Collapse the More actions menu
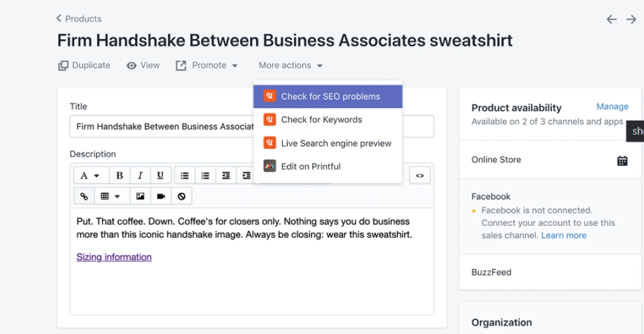Viewport: 644px width, 334px height. (x=291, y=65)
